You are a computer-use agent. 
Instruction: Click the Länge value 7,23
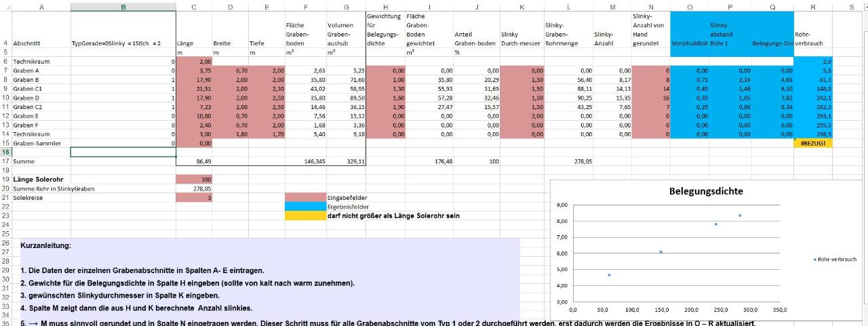(x=194, y=107)
